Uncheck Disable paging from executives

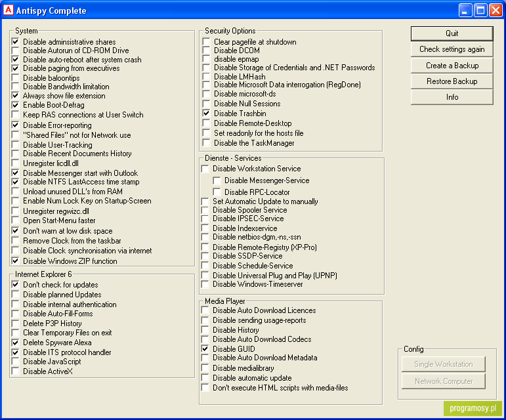(15, 68)
